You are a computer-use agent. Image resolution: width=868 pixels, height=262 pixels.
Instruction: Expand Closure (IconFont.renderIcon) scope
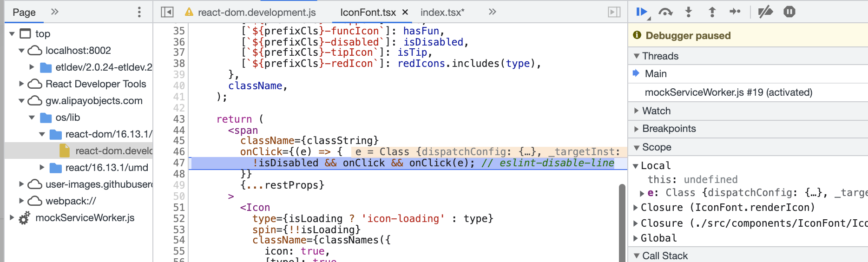click(636, 208)
